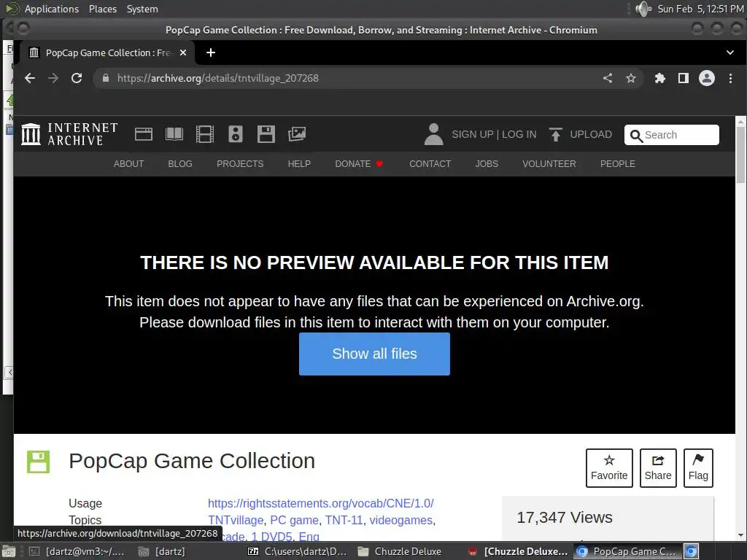Click in the Archive Search field
The image size is (747, 560).
pos(672,135)
